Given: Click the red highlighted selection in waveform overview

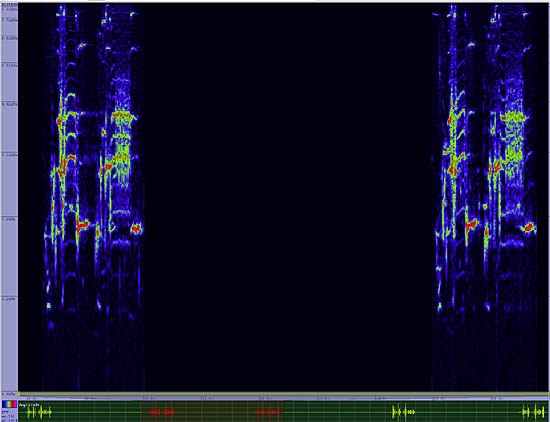Looking at the screenshot, I should pyautogui.click(x=213, y=411).
